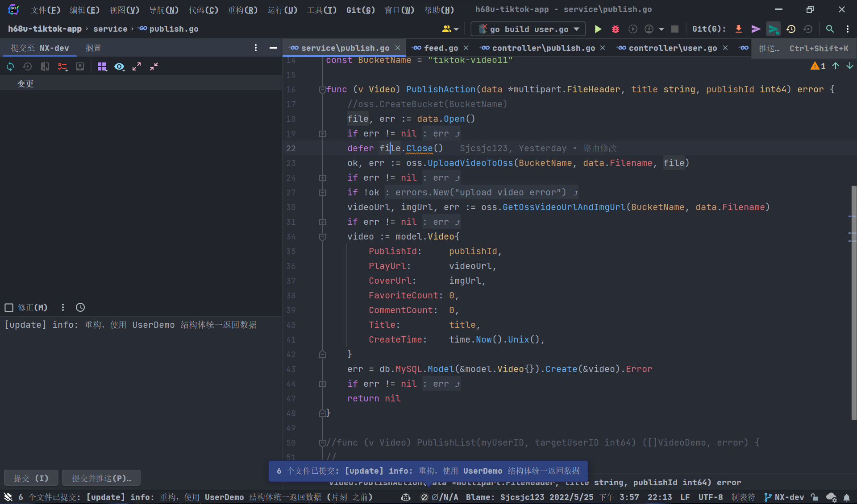The image size is (857, 504).
Task: Show commit message history clock
Action: click(x=80, y=307)
